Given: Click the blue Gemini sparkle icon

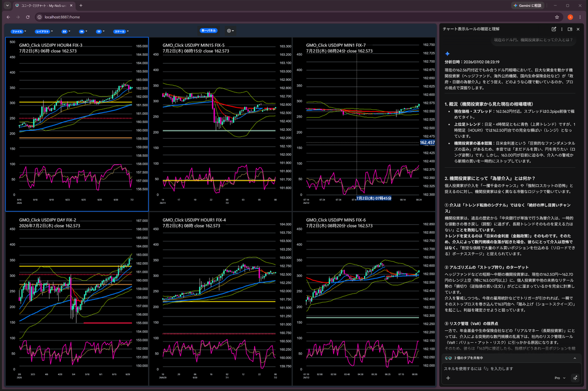Looking at the screenshot, I should [x=447, y=53].
